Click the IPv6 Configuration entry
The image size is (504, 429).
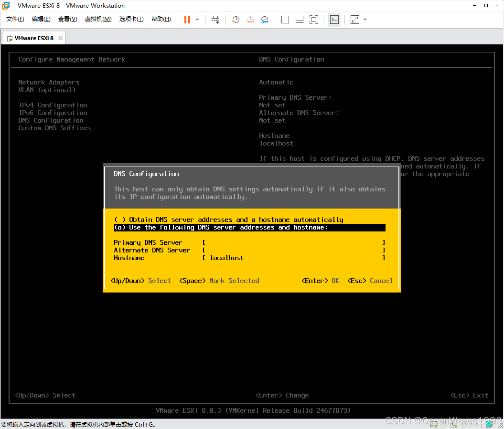click(53, 113)
